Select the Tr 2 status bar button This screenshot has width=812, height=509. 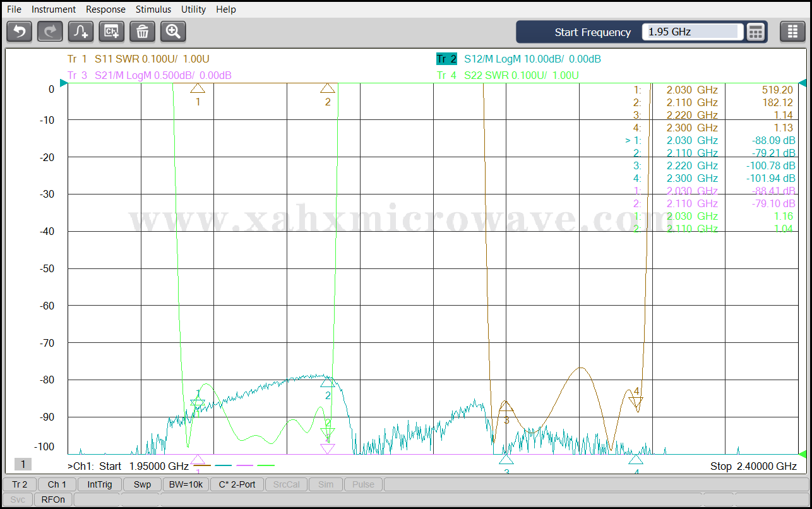[x=20, y=484]
